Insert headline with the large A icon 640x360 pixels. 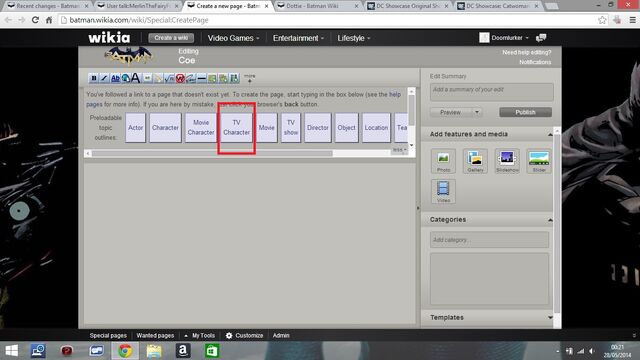pos(136,78)
